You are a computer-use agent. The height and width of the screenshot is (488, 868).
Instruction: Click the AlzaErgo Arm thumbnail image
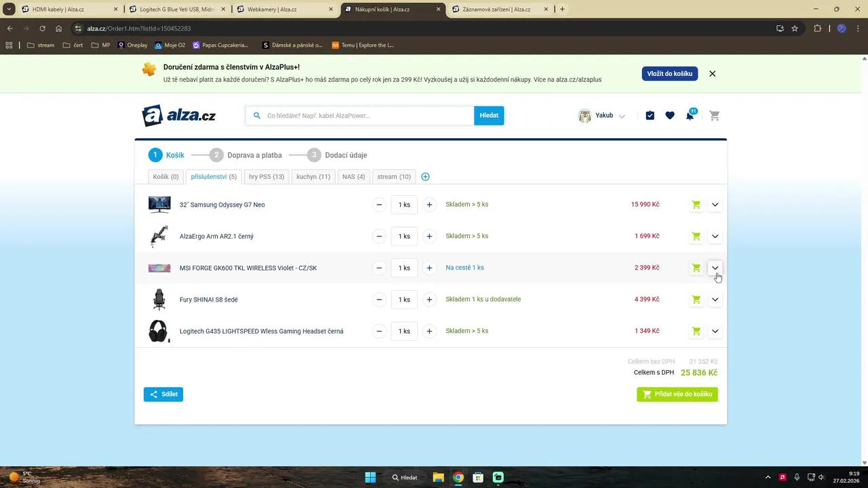(159, 237)
